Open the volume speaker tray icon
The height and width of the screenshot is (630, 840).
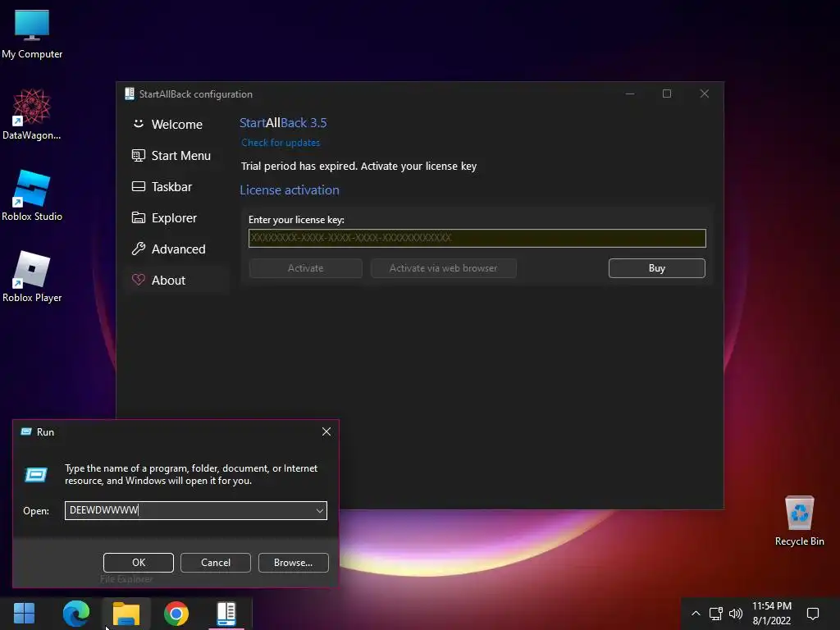click(736, 614)
